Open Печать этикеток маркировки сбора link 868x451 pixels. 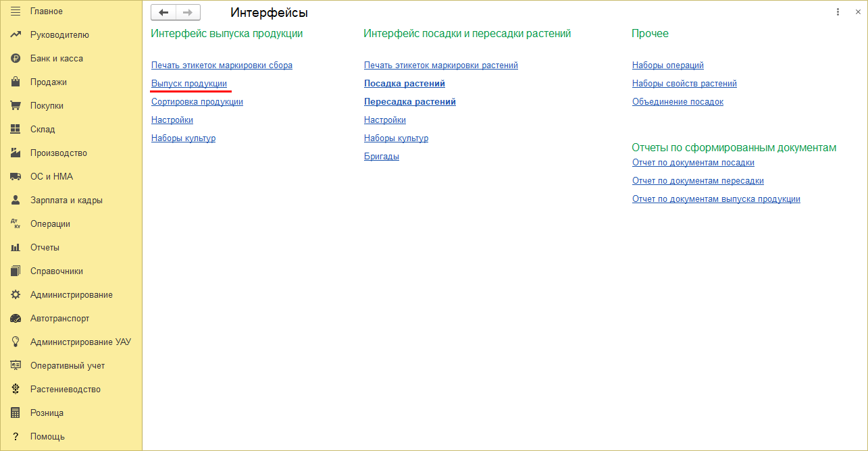(222, 65)
